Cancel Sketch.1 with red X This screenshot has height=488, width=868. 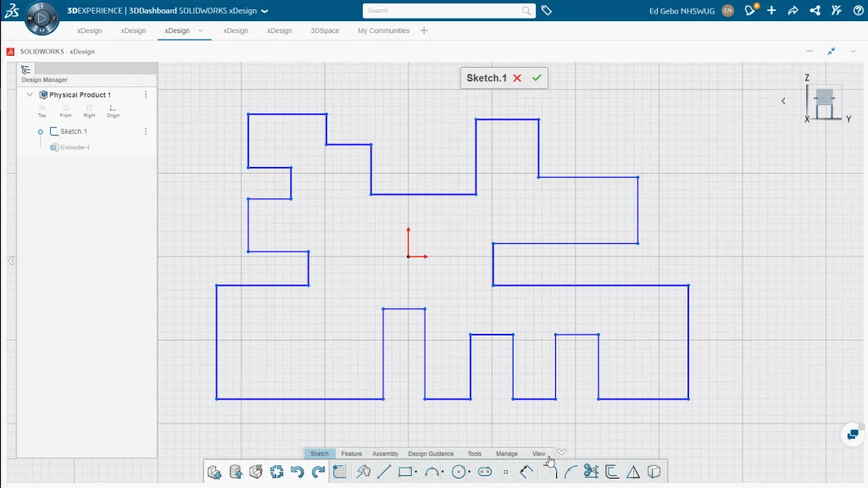coord(517,78)
